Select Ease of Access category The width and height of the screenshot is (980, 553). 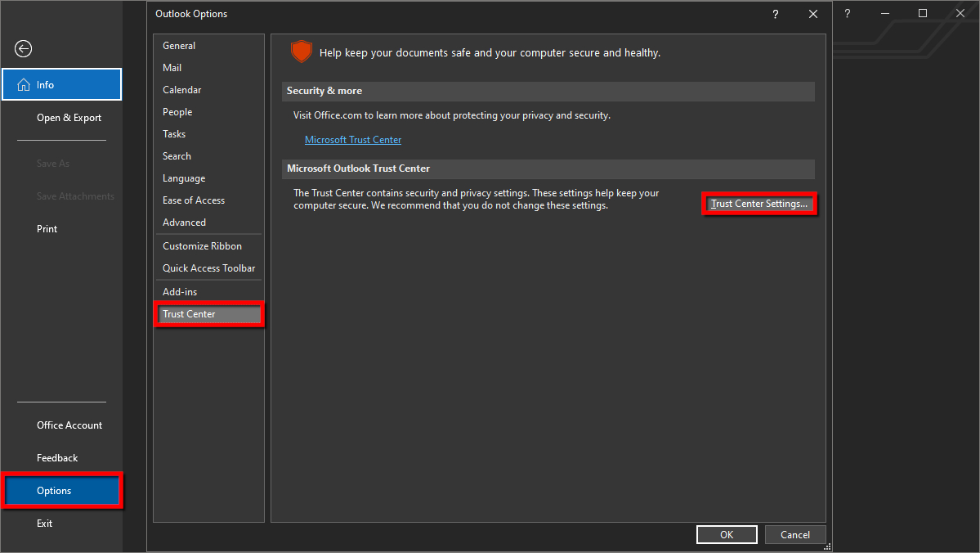[x=208, y=200]
